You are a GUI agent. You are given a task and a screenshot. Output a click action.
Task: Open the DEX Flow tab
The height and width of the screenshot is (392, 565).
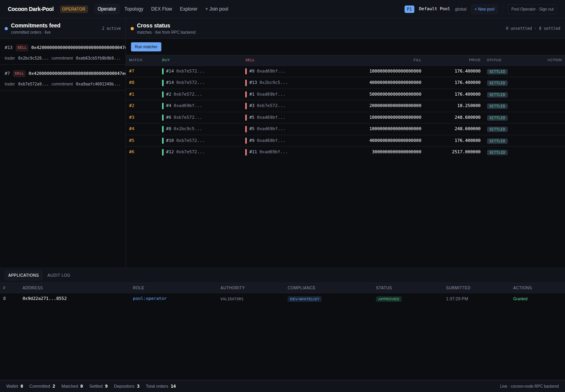click(x=162, y=9)
